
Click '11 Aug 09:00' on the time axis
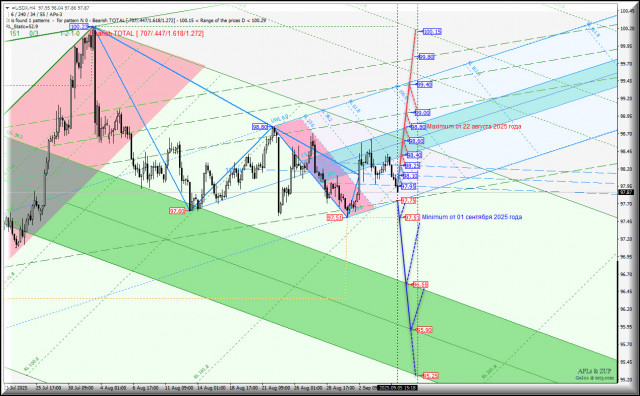(178, 388)
